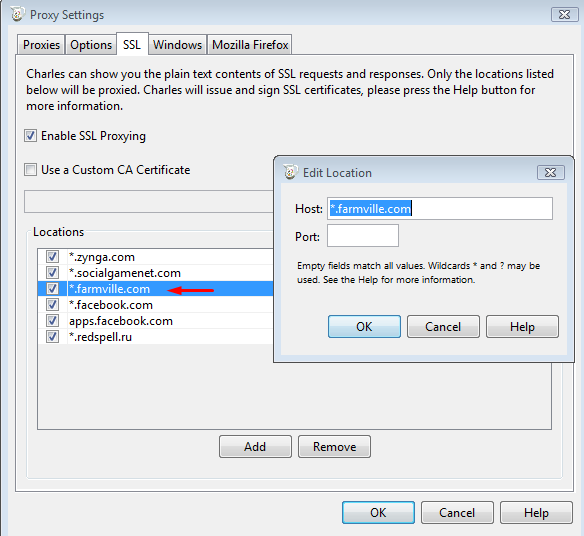The width and height of the screenshot is (584, 536).
Task: Select the *.farmville.com list entry
Action: [x=156, y=289]
